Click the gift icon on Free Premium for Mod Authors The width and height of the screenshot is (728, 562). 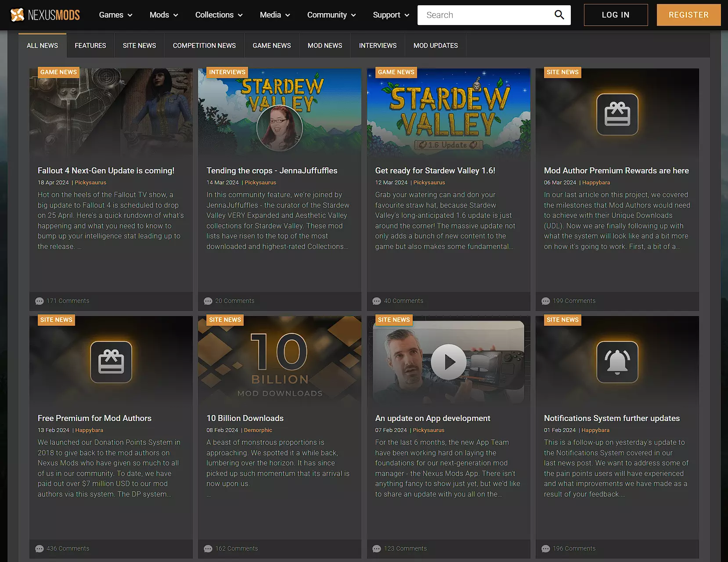click(x=111, y=362)
